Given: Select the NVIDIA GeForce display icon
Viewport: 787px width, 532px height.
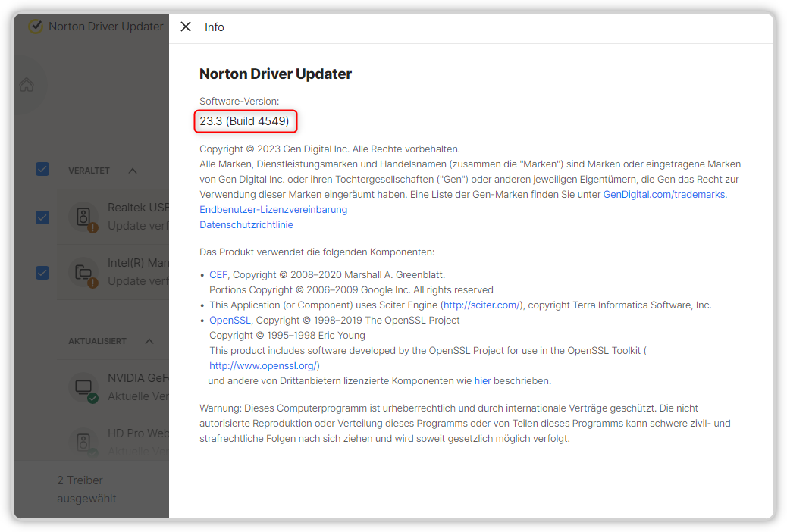Looking at the screenshot, I should [83, 388].
